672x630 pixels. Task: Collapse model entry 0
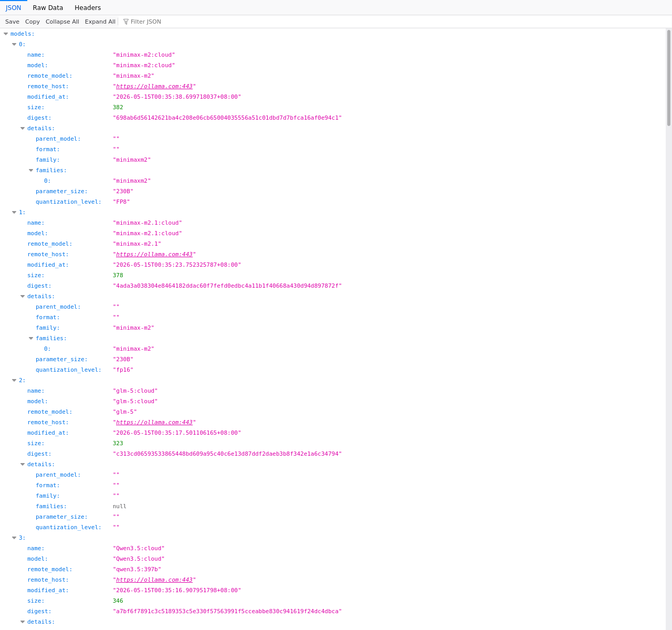14,44
